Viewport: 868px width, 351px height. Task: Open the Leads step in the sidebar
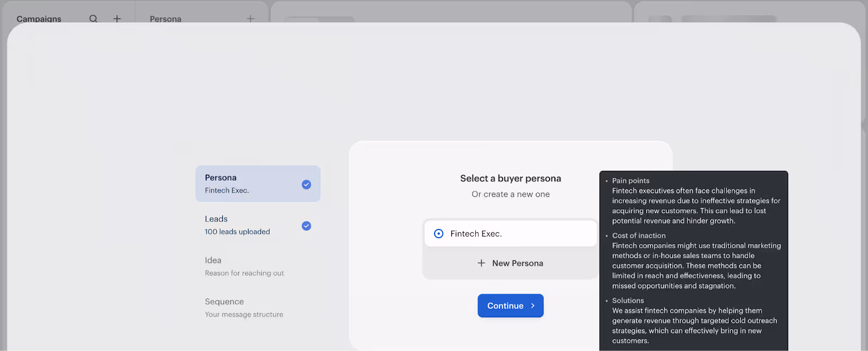258,225
